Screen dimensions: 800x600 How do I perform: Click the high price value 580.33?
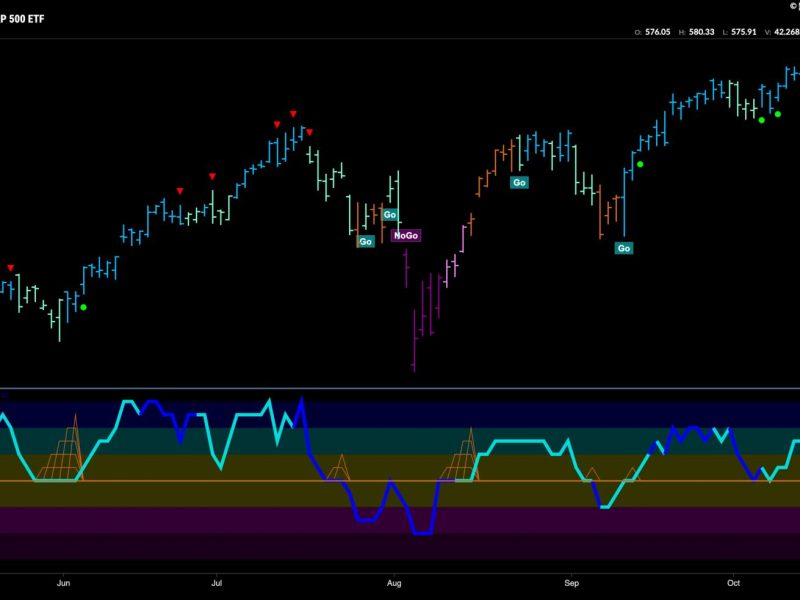[x=702, y=32]
